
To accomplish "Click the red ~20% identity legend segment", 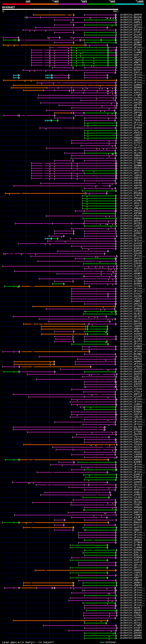I will point(16,4).
